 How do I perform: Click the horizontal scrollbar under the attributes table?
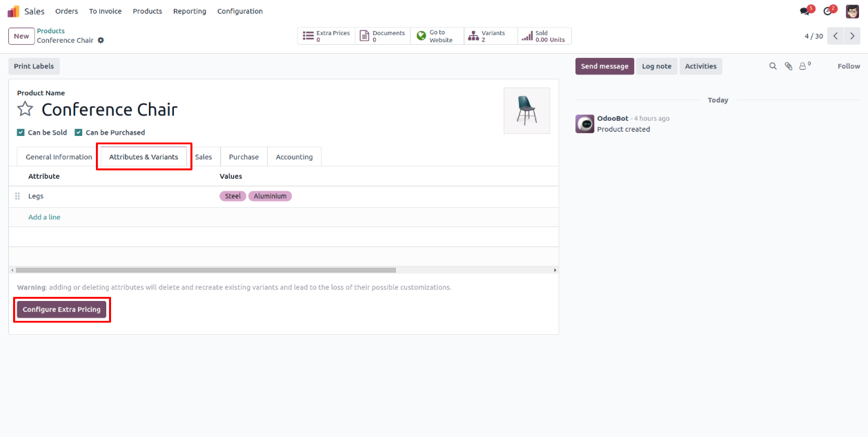[x=206, y=270]
